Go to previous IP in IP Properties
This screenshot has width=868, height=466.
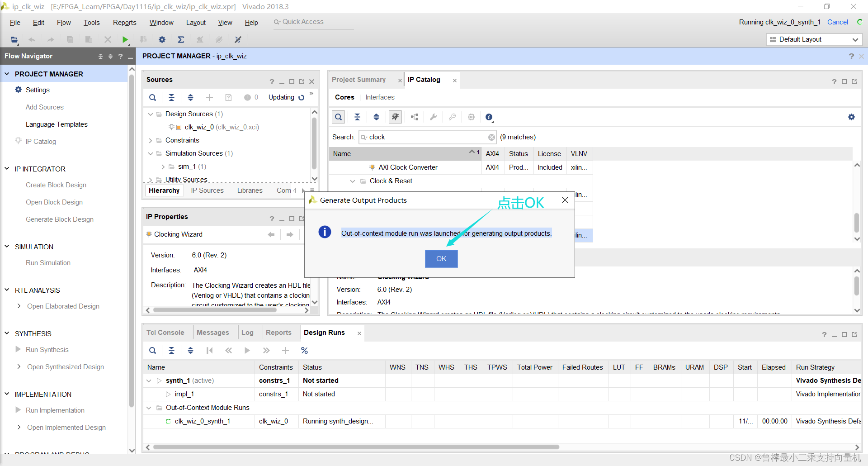click(x=271, y=234)
